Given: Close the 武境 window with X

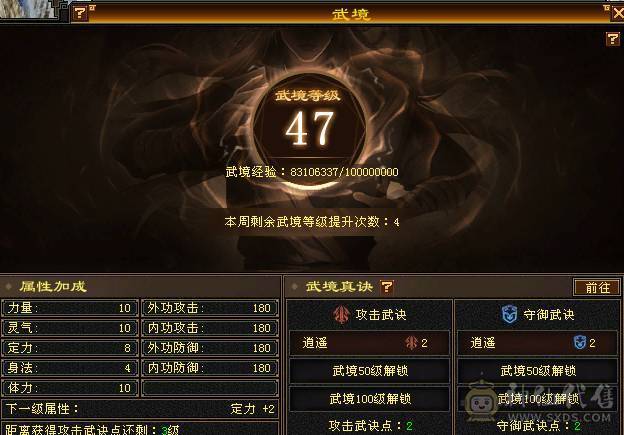Looking at the screenshot, I should tap(617, 14).
